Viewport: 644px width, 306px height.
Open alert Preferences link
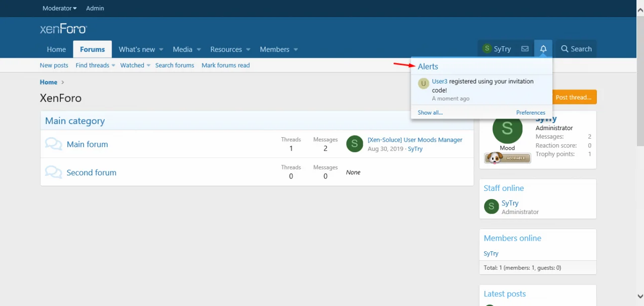[x=530, y=113]
